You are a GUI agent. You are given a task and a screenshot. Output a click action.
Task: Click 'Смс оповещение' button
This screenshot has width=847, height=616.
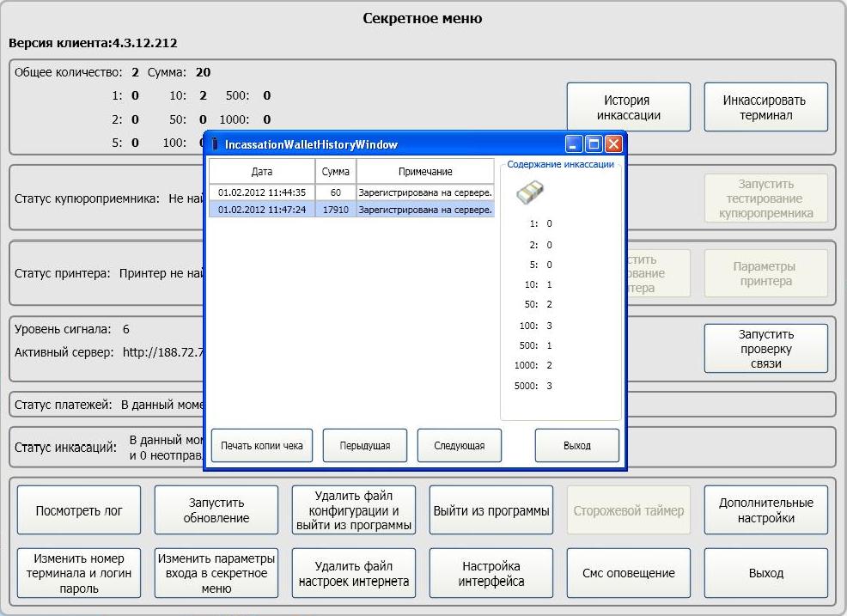point(629,573)
